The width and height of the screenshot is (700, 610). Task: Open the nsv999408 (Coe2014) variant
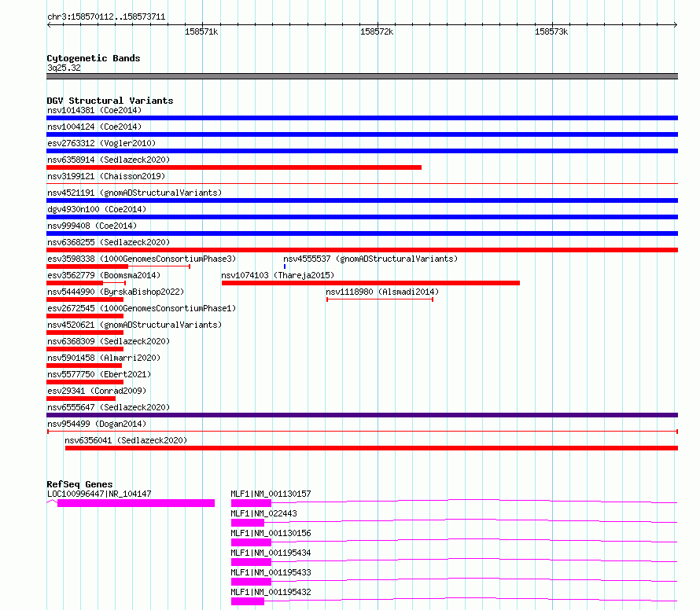pos(92,226)
